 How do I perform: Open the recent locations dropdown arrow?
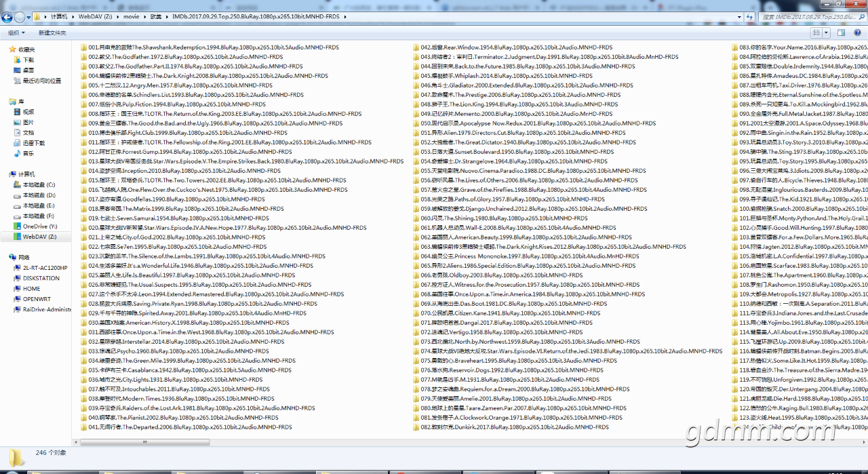point(28,17)
